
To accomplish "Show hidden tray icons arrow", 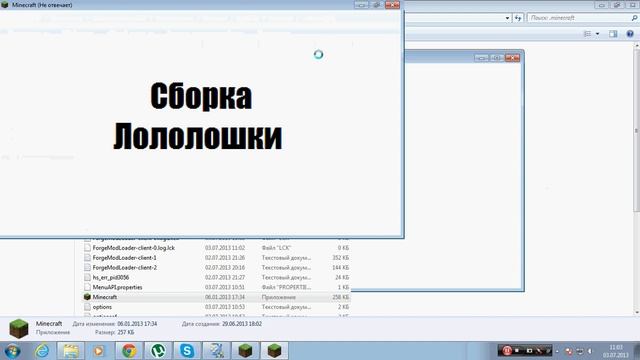I will click(x=558, y=351).
